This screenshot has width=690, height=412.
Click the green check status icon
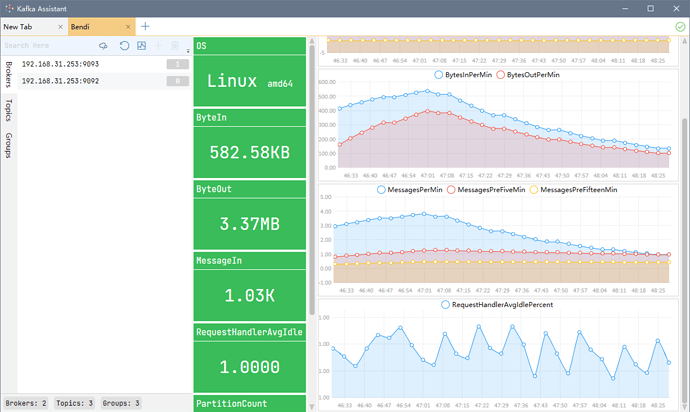click(680, 26)
